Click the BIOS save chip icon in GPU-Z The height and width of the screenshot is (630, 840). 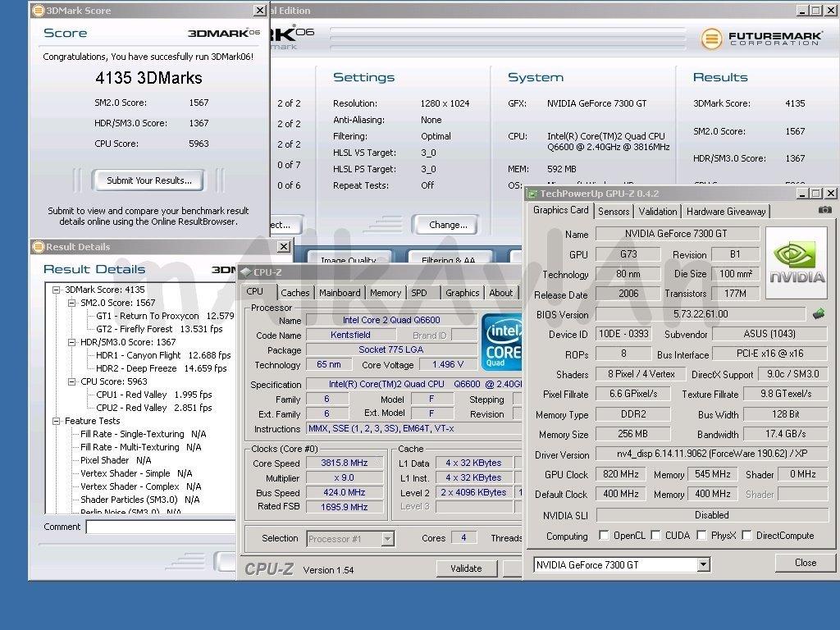pyautogui.click(x=819, y=314)
